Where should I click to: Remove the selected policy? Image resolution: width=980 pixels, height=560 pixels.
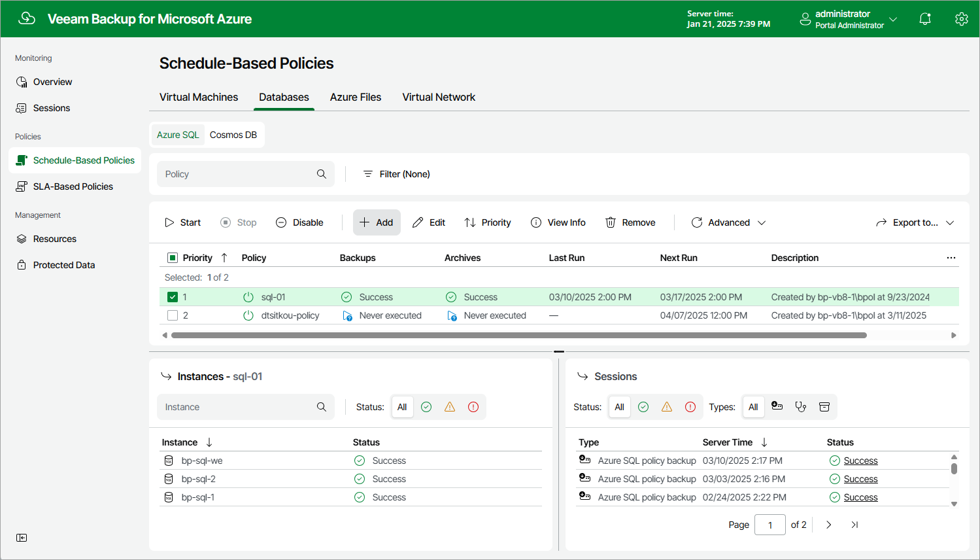coord(630,222)
